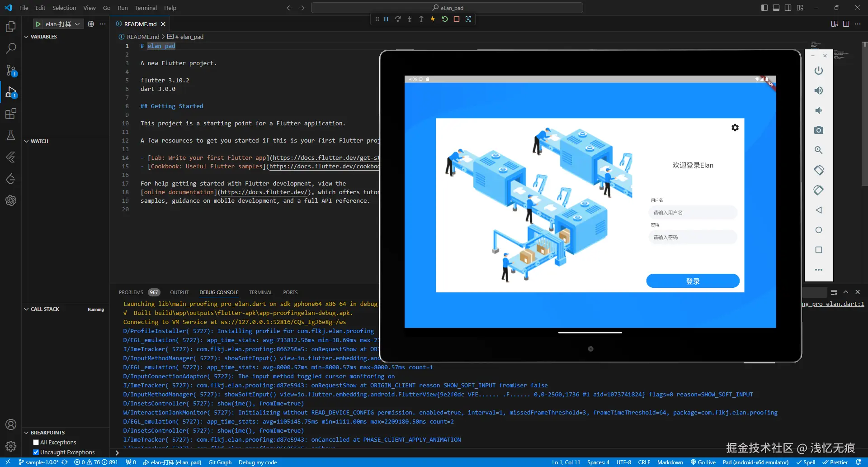
Task: Toggle the bottom panel layout icon
Action: (x=776, y=8)
